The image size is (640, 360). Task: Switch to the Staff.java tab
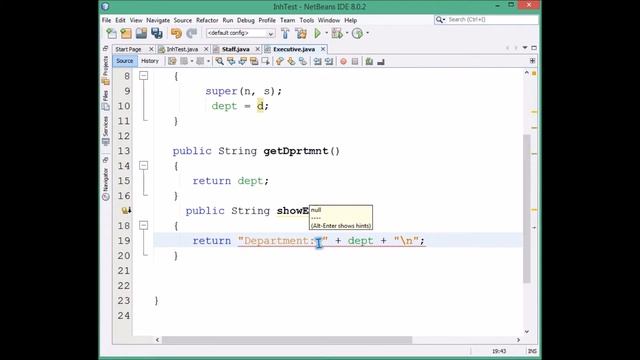pyautogui.click(x=236, y=49)
